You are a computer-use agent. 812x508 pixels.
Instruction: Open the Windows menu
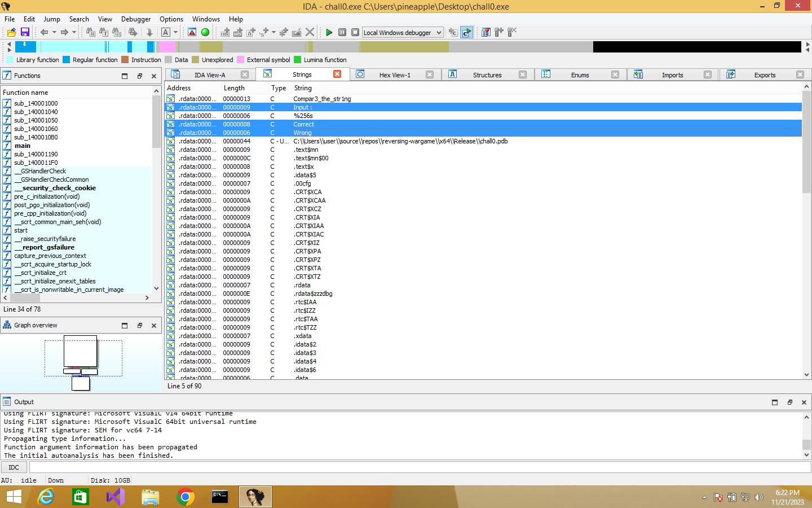coord(206,19)
